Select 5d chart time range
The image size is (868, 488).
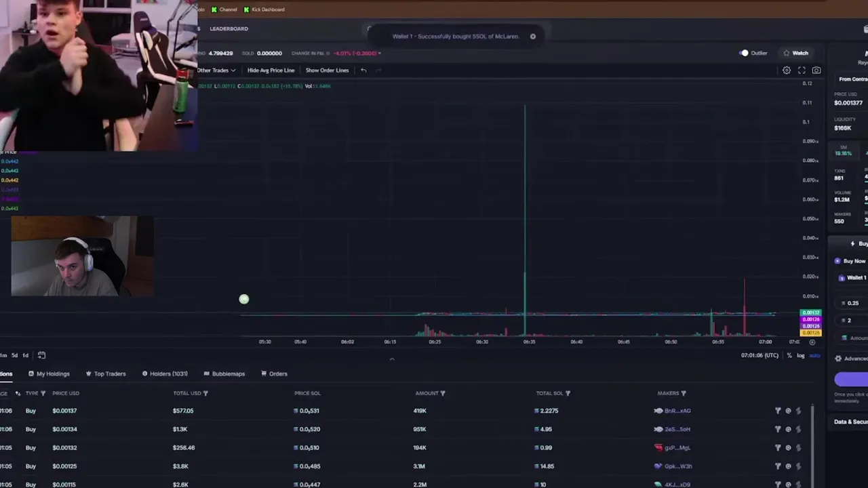click(14, 355)
